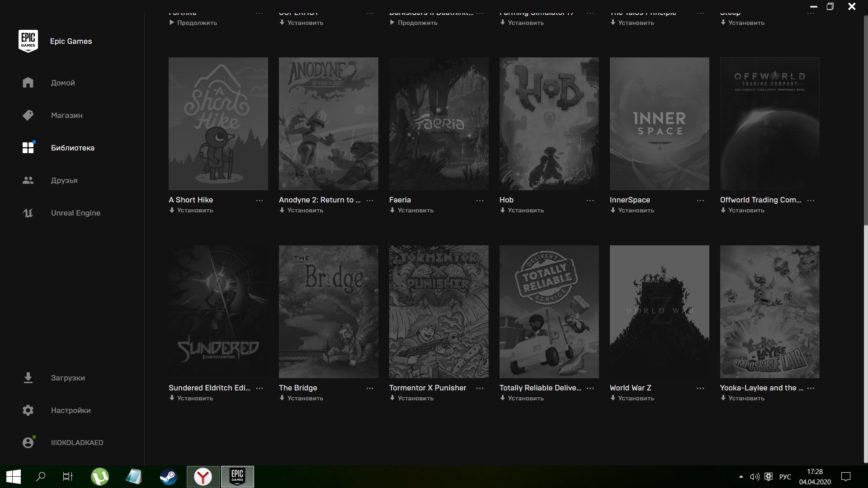Screen dimensions: 868x488
Task: Open the volume tray icon
Action: coord(755,477)
